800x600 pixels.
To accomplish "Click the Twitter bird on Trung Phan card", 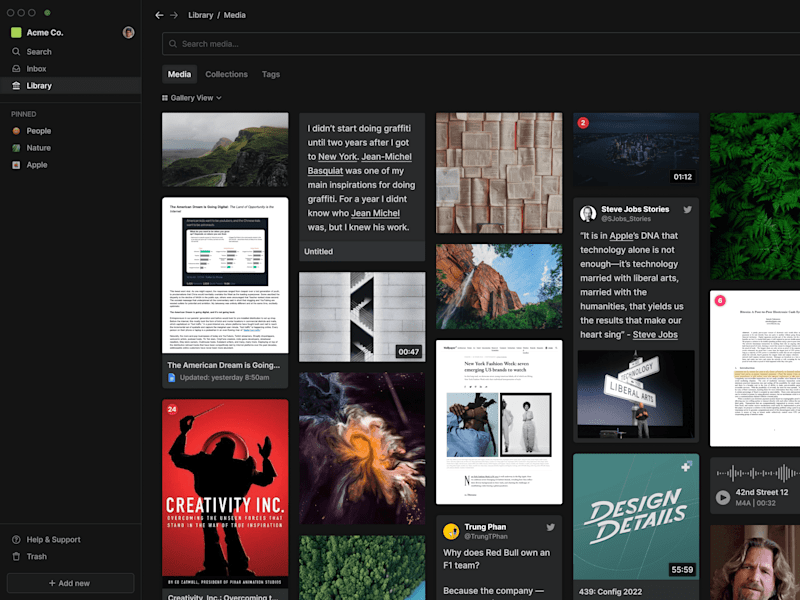I will pyautogui.click(x=551, y=528).
